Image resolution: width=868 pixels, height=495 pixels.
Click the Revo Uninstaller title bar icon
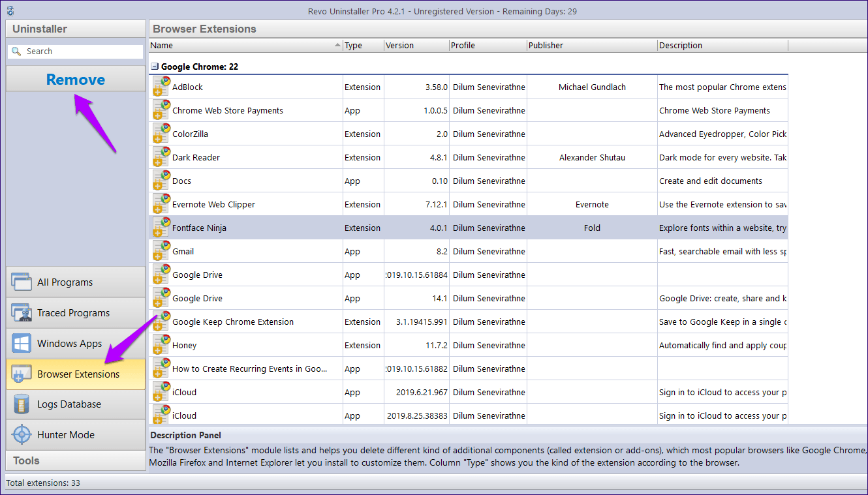9,11
